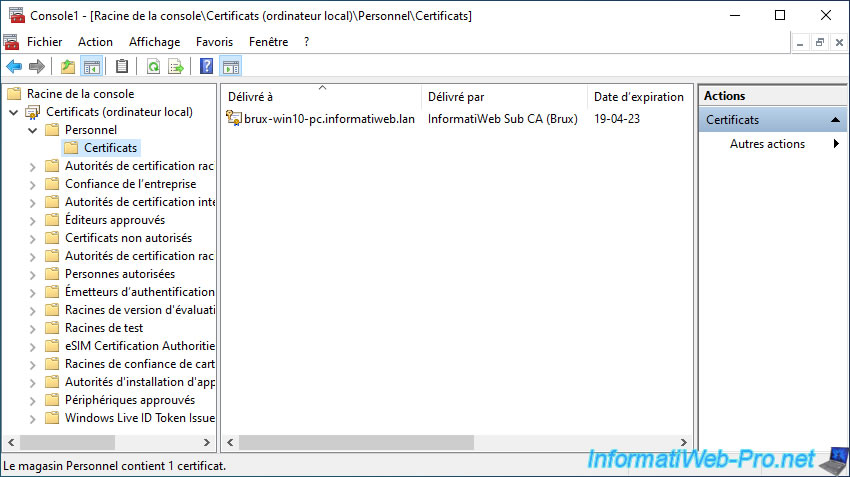Expand Racines de test
This screenshot has height=477, width=850.
tap(33, 328)
